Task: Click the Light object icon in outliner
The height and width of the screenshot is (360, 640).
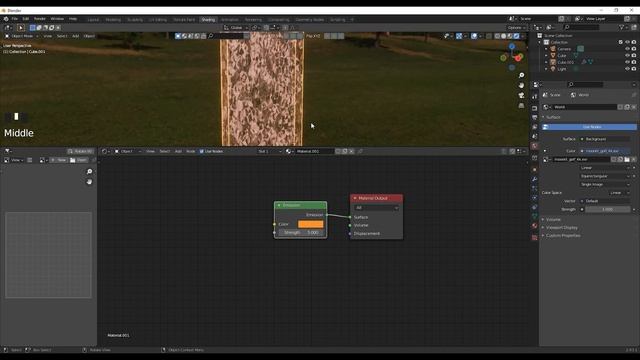Action: [553, 69]
